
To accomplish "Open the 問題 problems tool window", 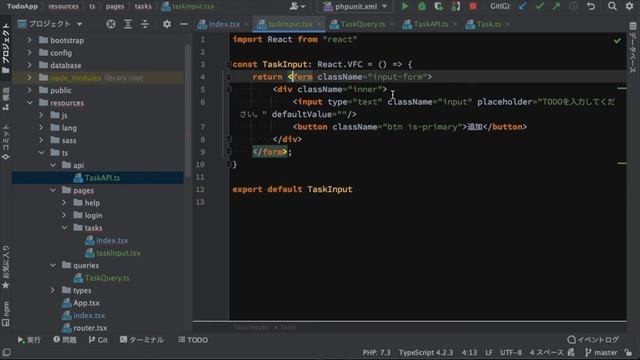I will click(x=65, y=340).
